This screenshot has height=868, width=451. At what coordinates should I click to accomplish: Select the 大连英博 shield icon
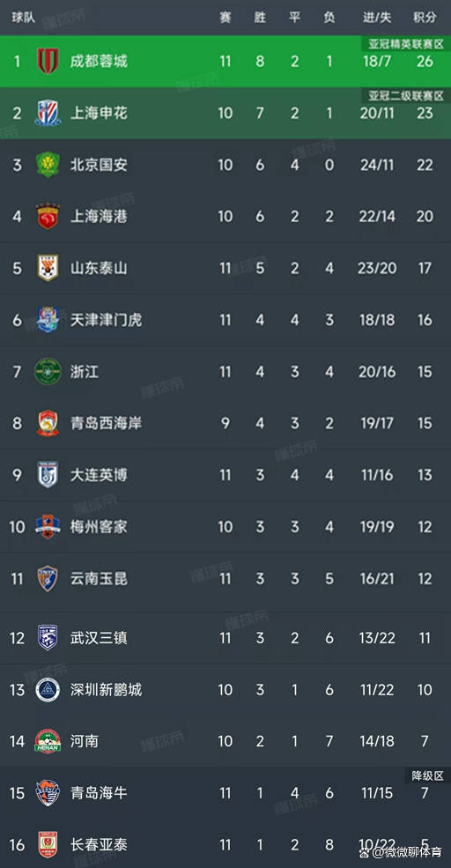[48, 475]
